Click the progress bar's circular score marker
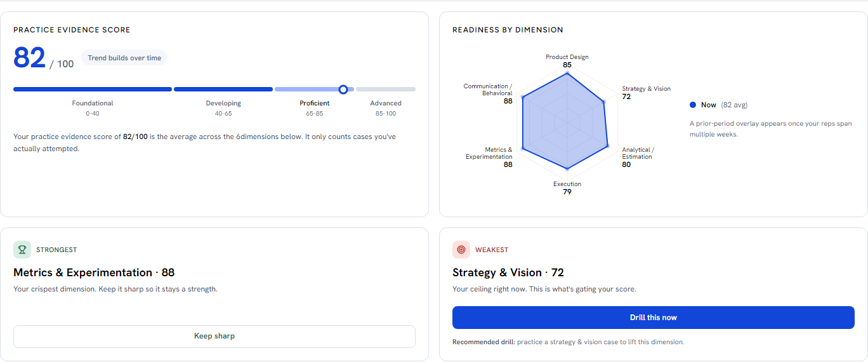 (343, 90)
